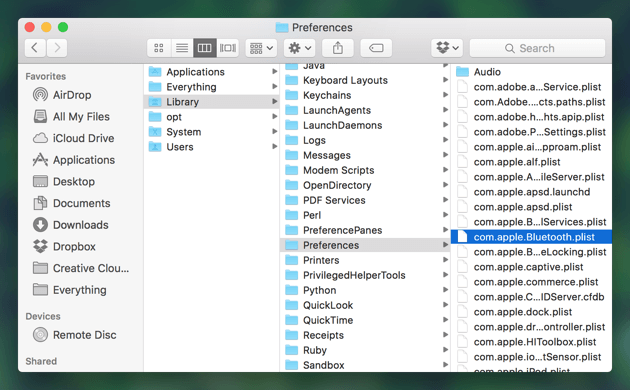Open Dropbox folder in the sidebar

click(65, 247)
